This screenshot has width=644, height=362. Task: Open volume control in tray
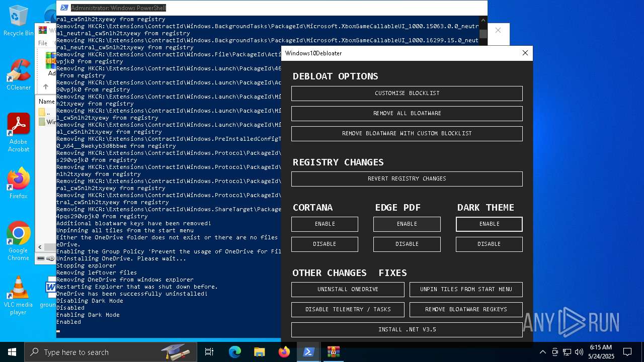579,352
